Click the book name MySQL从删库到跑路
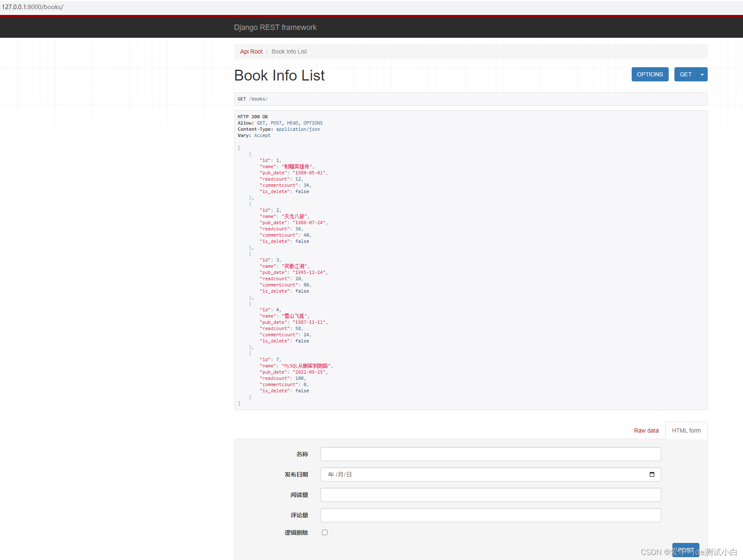 point(307,366)
